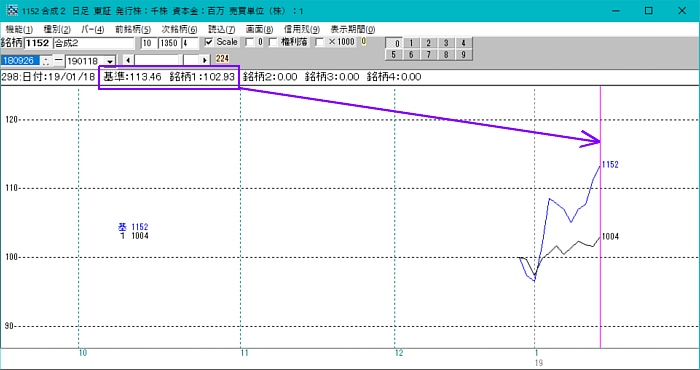Click the month 12 x-axis label
Image resolution: width=700 pixels, height=370 pixels.
click(399, 353)
